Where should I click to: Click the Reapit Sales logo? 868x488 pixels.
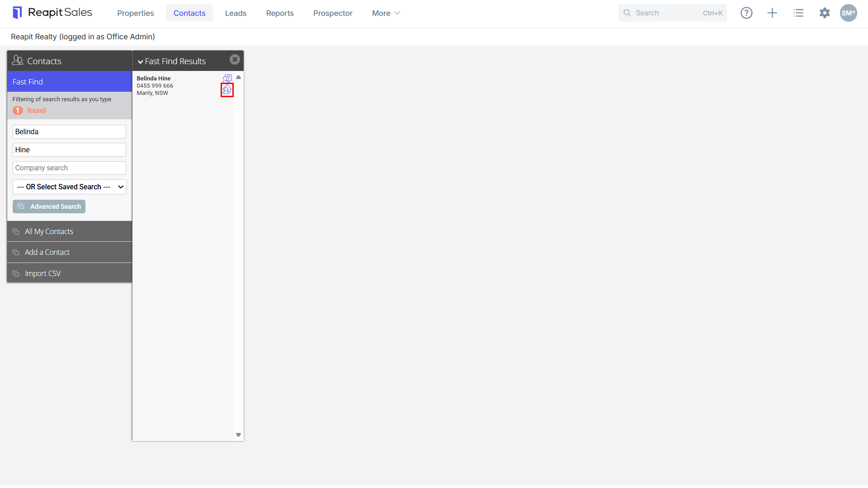pos(52,13)
